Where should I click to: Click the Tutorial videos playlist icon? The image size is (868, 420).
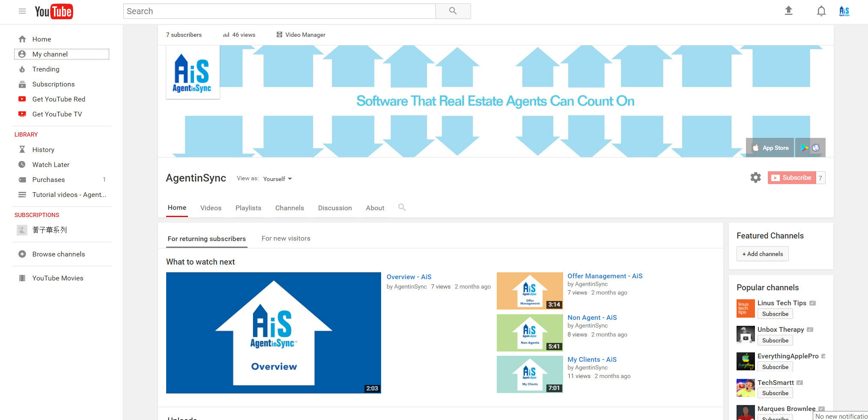(x=22, y=195)
